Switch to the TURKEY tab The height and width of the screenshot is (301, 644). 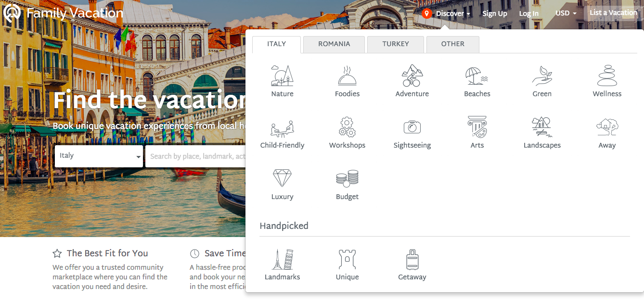[395, 44]
